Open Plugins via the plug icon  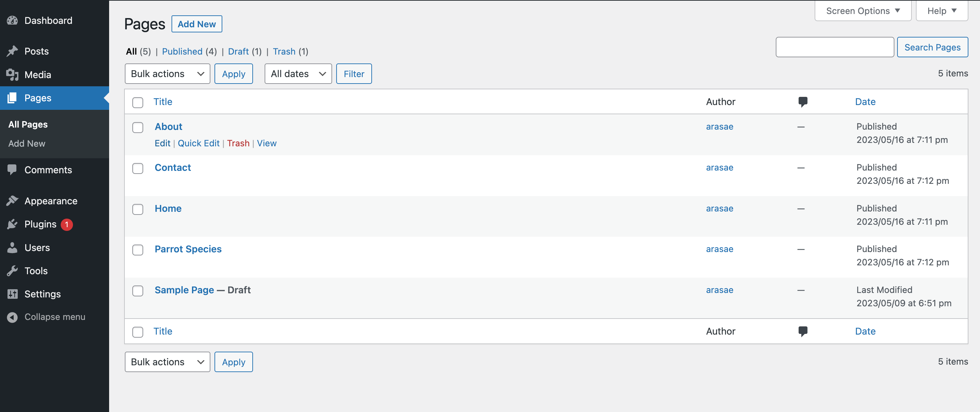click(12, 224)
